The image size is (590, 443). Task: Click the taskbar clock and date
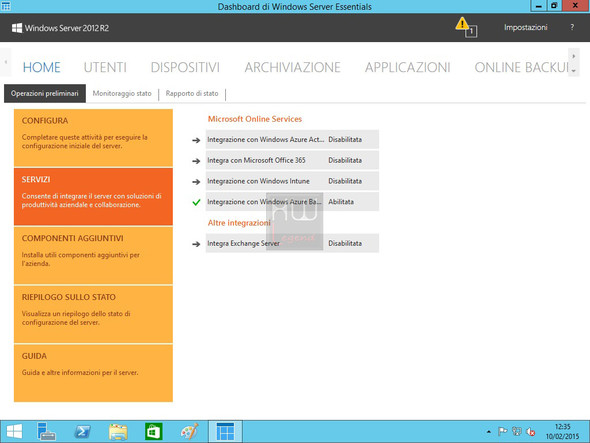click(562, 432)
